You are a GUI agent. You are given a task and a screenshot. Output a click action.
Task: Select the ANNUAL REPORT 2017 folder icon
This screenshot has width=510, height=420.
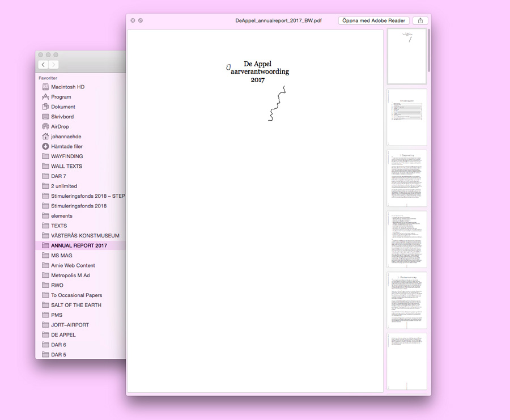45,245
